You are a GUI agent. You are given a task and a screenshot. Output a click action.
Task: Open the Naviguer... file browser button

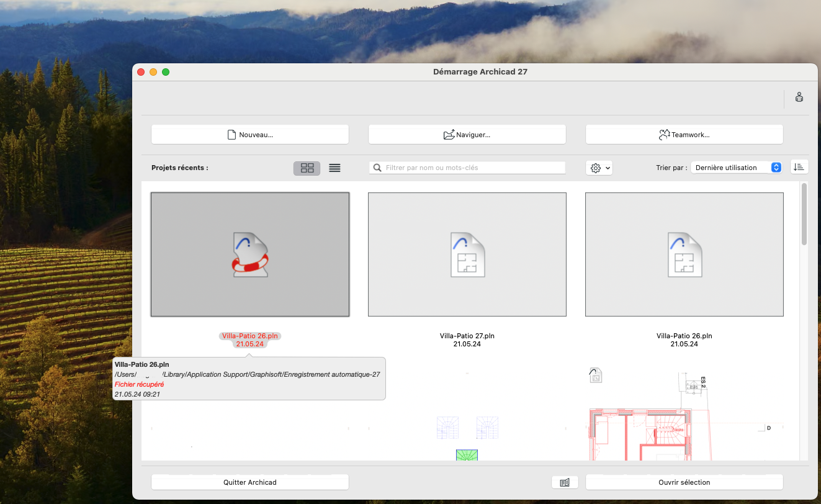(467, 135)
